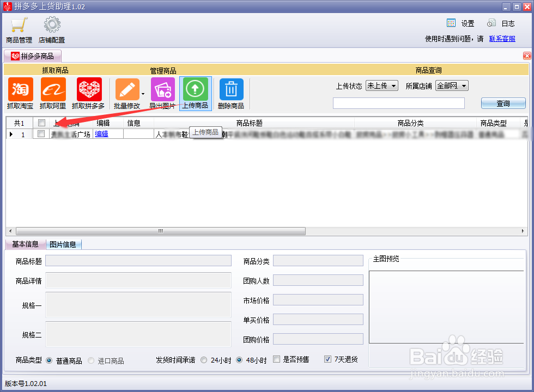The width and height of the screenshot is (534, 392).
Task: Click the 查询 search button
Action: click(x=503, y=103)
